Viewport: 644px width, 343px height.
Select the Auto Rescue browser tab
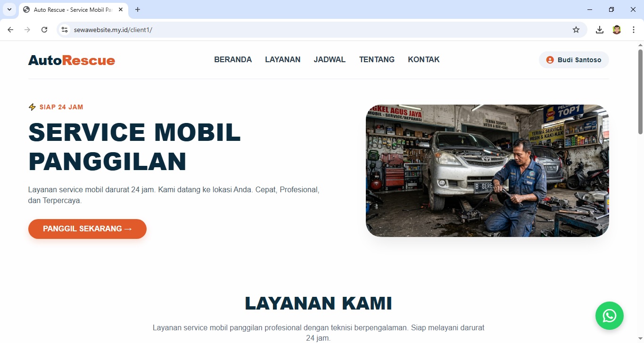point(73,9)
